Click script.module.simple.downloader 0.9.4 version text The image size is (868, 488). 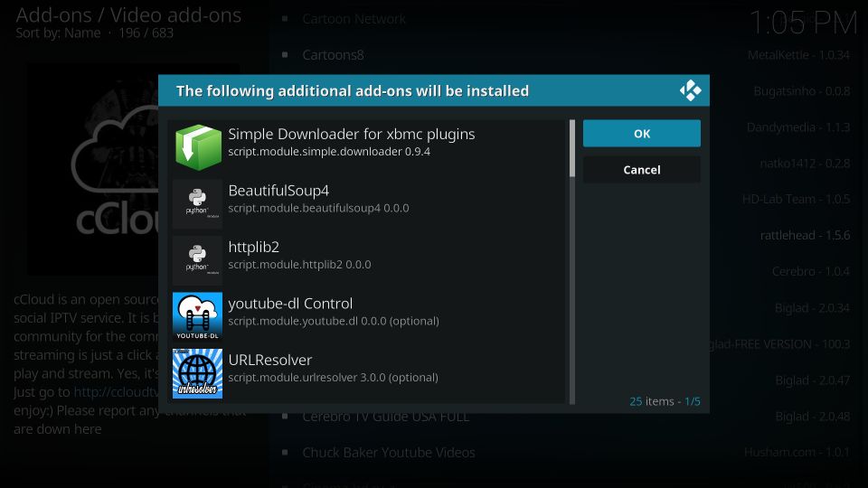[329, 152]
